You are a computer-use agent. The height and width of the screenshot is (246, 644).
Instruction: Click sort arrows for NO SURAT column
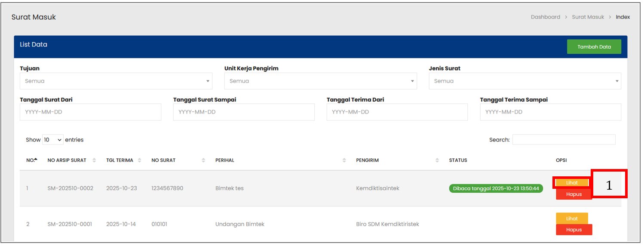pyautogui.click(x=203, y=160)
